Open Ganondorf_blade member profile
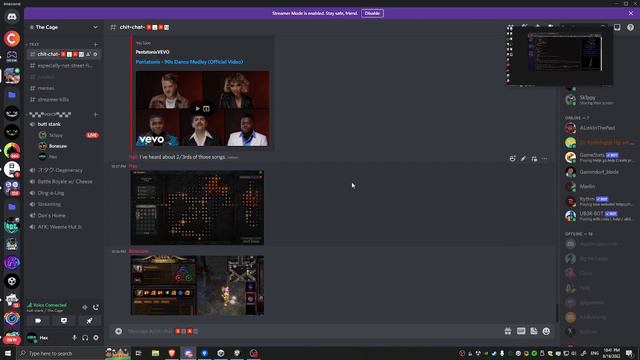Screen dimensions: 640x360 tap(600, 172)
